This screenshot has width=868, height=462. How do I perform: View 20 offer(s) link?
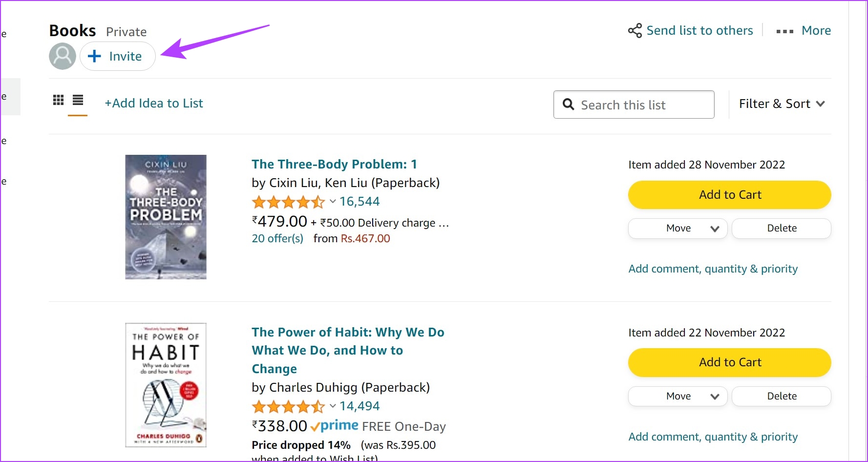pos(277,238)
